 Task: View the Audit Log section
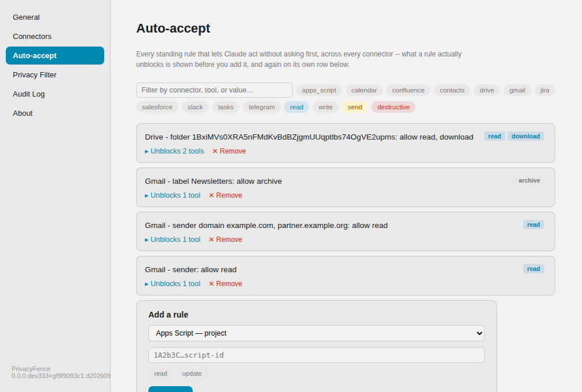tap(55, 94)
